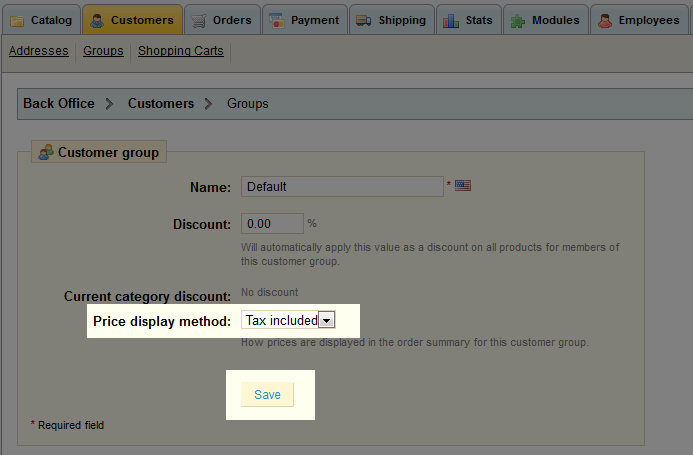Go to the Groups submenu link
Viewport: 693px width, 455px height.
103,51
